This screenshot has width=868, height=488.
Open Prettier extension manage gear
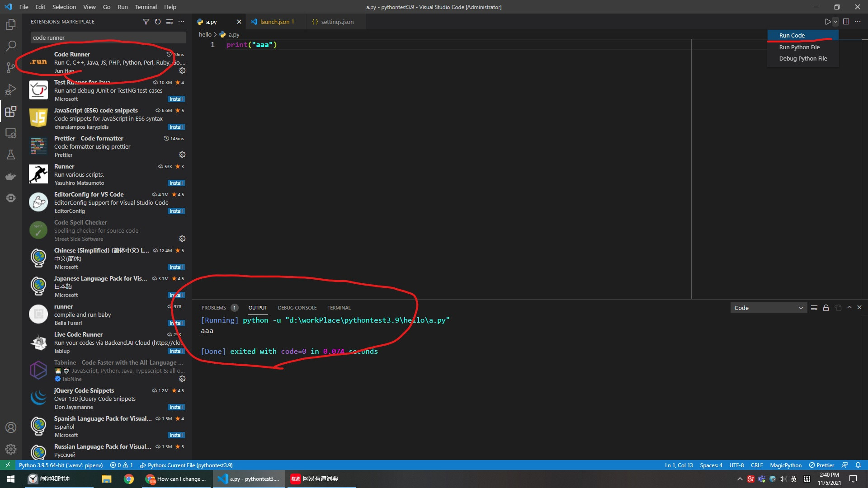(x=182, y=155)
